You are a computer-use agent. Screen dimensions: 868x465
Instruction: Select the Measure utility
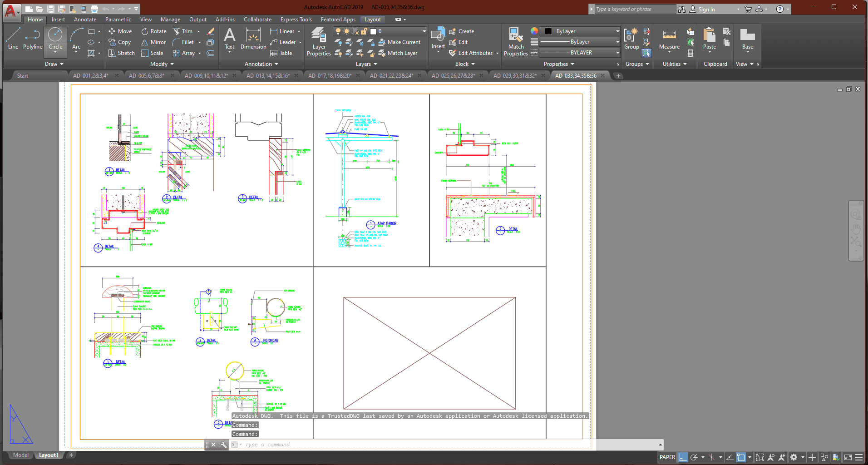(669, 39)
